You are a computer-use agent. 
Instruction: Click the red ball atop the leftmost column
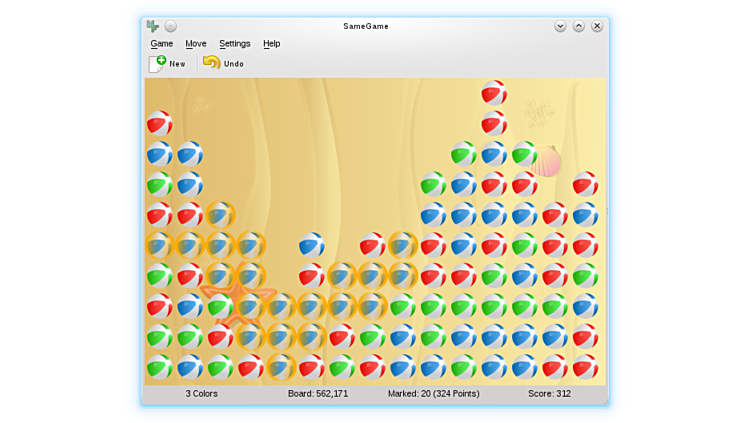[160, 124]
